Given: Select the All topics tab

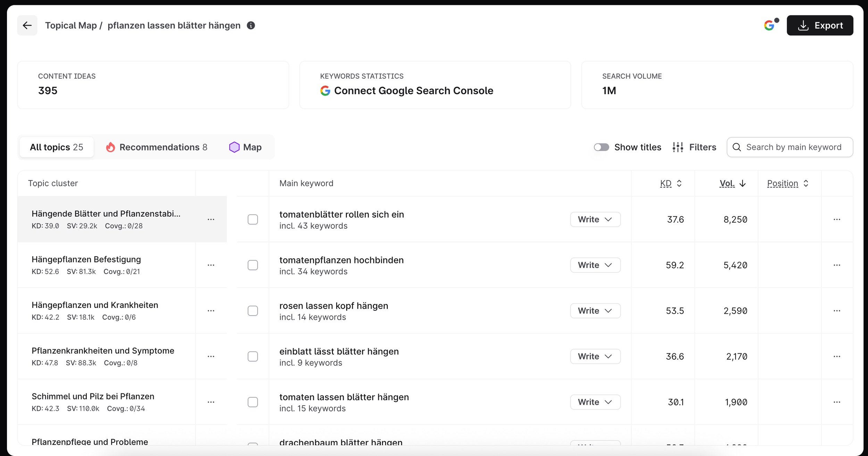Looking at the screenshot, I should [57, 147].
